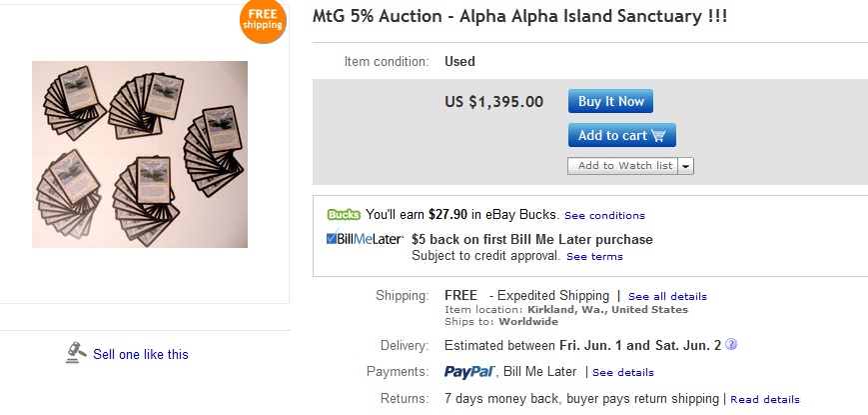Open Read details for returns policy
Viewport: 868px width, 415px height.
click(765, 400)
